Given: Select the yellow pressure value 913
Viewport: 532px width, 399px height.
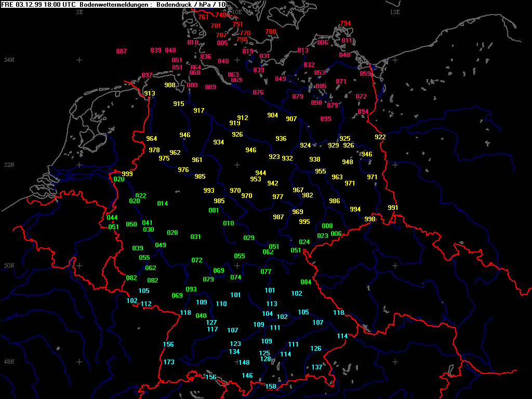Looking at the screenshot, I should (x=150, y=94).
